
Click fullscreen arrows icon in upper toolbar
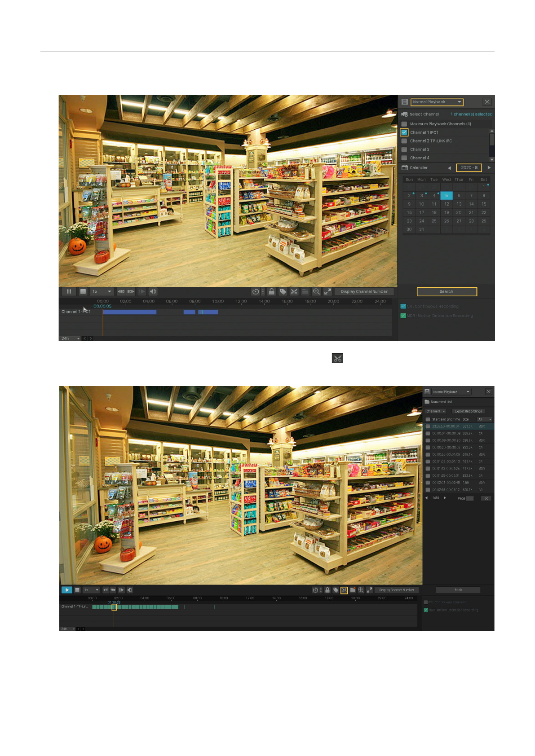(328, 291)
